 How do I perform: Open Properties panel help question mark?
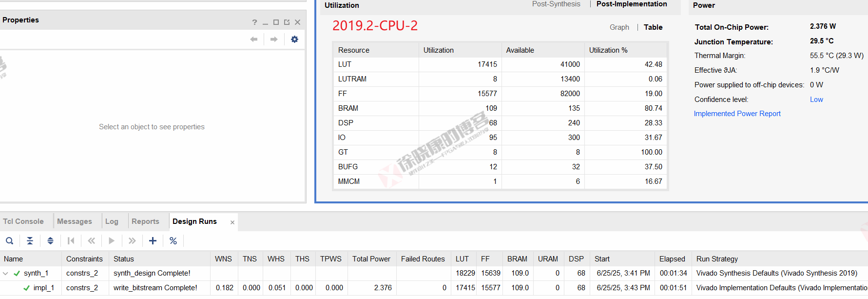(254, 22)
